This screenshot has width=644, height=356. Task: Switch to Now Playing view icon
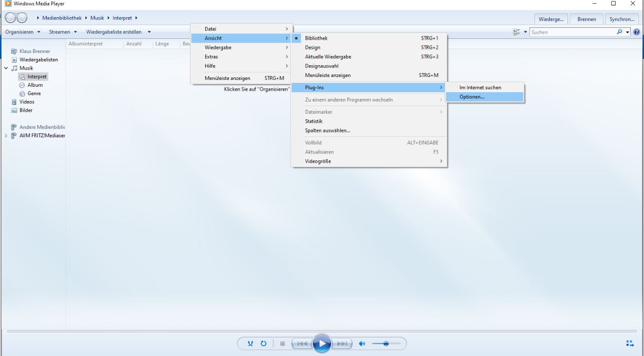click(x=630, y=343)
